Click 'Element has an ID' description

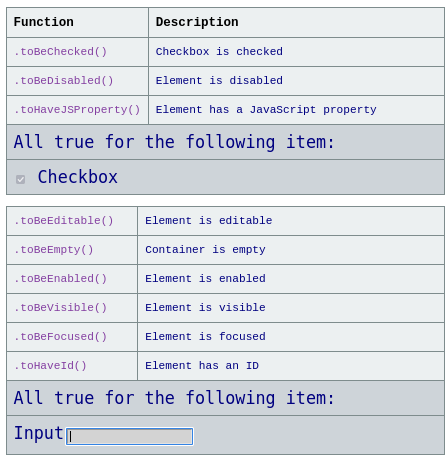(x=202, y=366)
